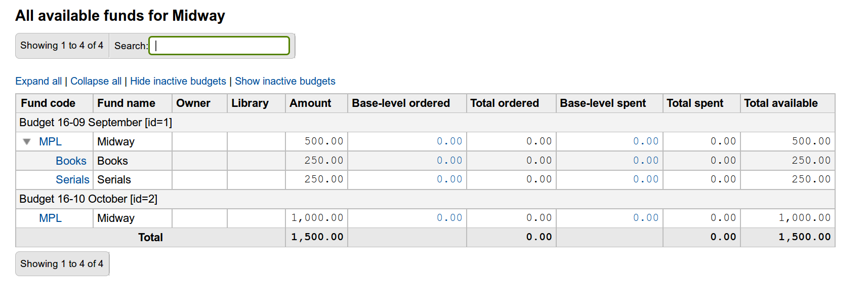
Task: Click the Library column header
Action: click(250, 103)
